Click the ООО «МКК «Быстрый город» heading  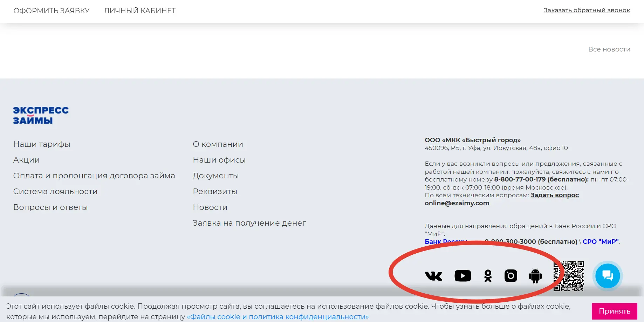473,140
